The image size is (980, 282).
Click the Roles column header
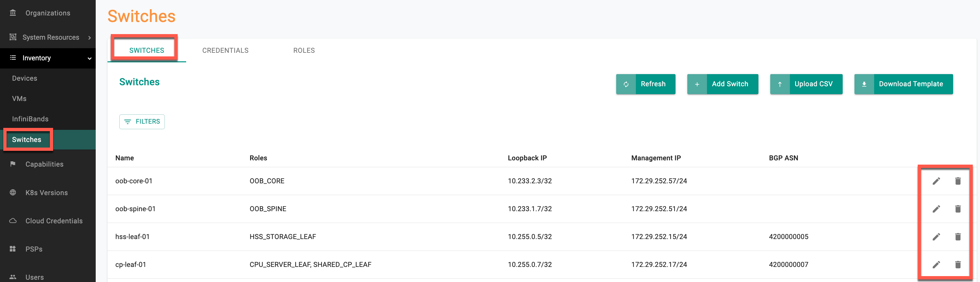point(258,158)
